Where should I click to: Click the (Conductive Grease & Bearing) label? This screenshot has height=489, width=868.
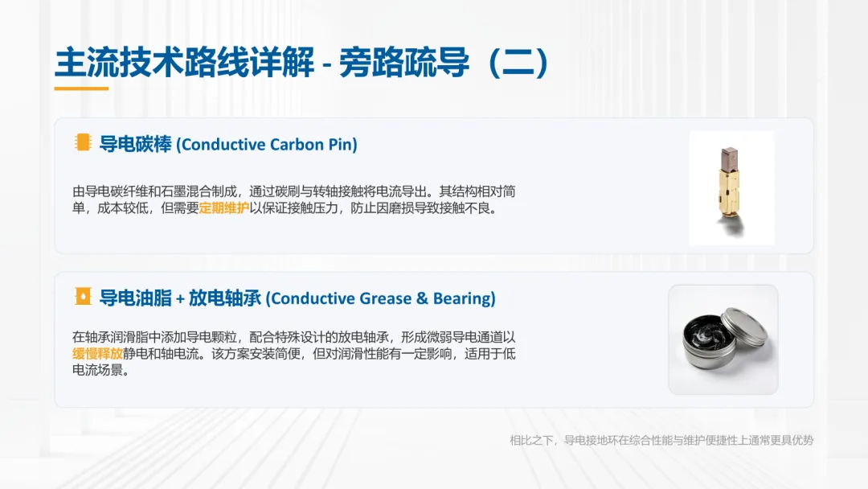[x=380, y=298]
